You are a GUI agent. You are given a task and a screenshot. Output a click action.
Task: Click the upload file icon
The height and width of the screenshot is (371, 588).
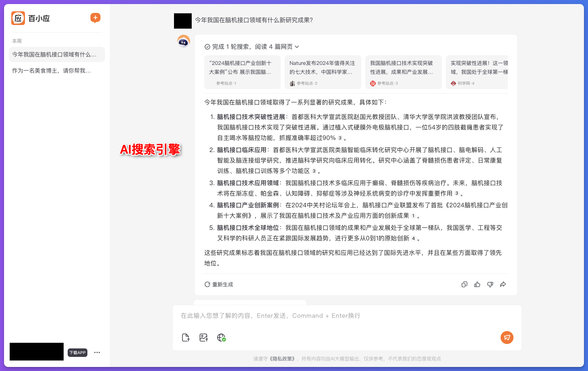pos(186,338)
